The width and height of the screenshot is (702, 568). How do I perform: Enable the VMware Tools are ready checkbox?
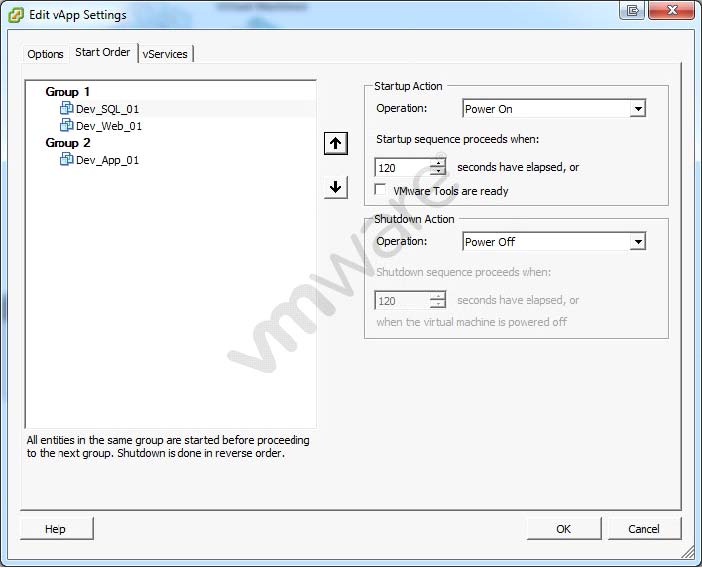[x=380, y=189]
